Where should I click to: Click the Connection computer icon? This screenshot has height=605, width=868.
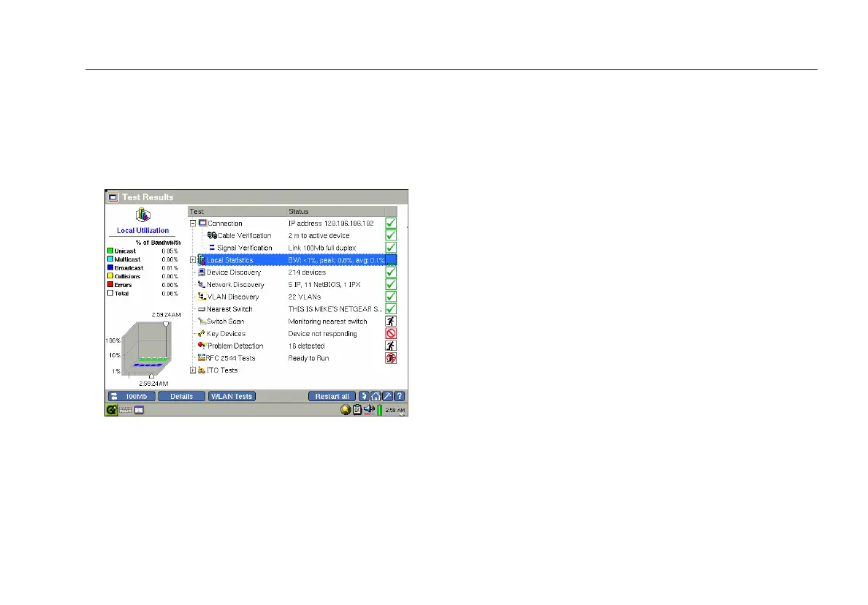point(202,223)
